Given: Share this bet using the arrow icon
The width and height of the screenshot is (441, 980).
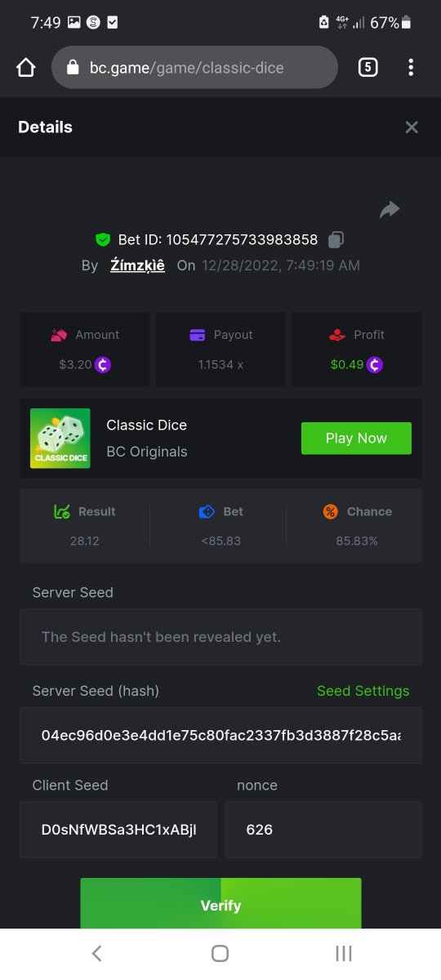Looking at the screenshot, I should pos(390,210).
